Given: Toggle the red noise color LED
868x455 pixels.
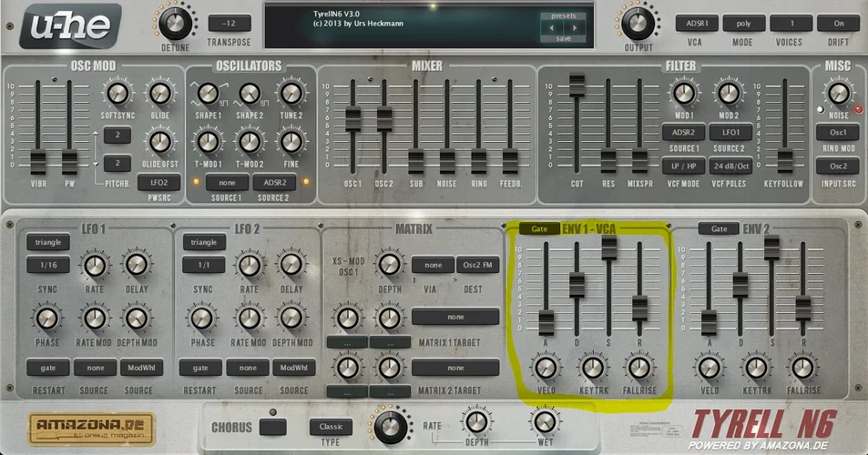Looking at the screenshot, I should [x=857, y=109].
